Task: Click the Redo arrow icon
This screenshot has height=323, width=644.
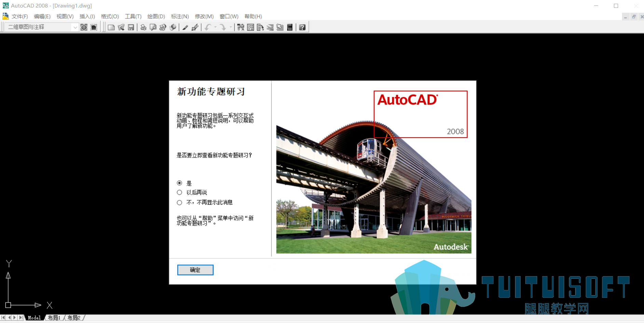Action: [223, 27]
